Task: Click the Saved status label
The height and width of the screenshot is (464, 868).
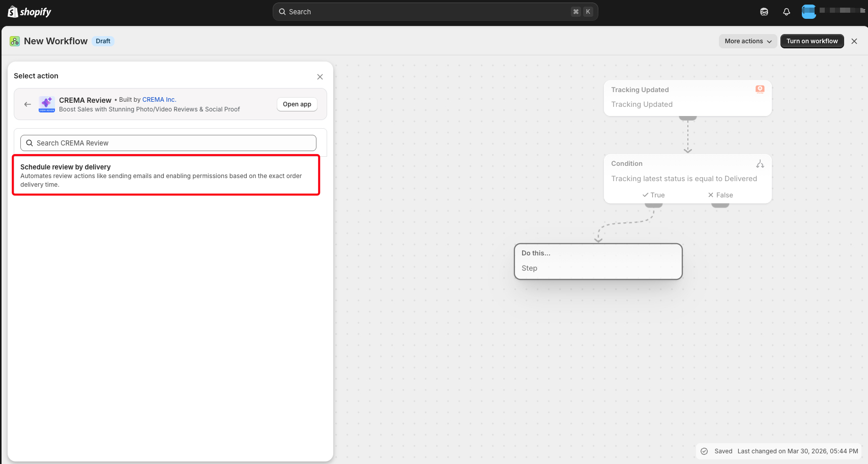Action: click(724, 451)
